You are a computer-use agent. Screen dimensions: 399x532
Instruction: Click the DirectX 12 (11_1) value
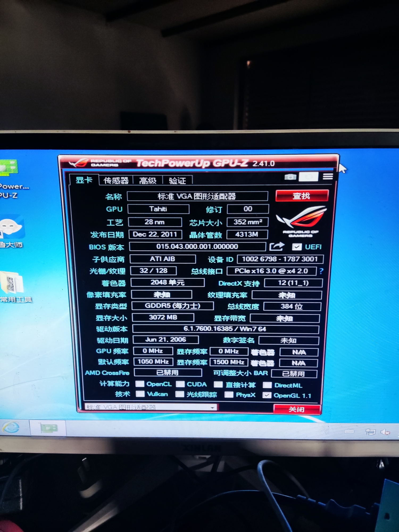(293, 283)
